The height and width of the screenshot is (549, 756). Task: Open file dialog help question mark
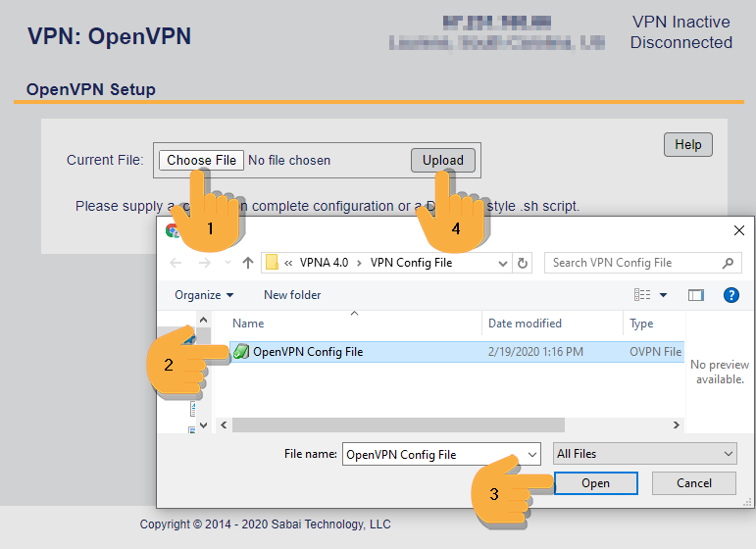tap(730, 295)
